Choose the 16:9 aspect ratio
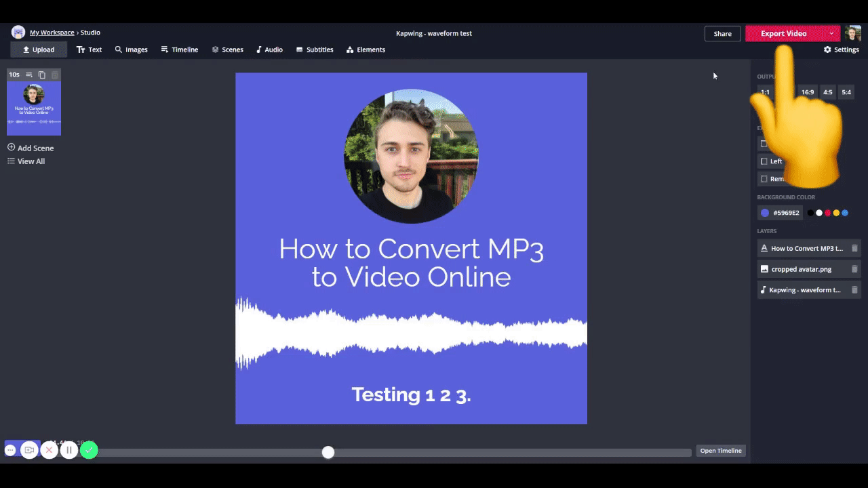868x488 pixels. click(807, 92)
